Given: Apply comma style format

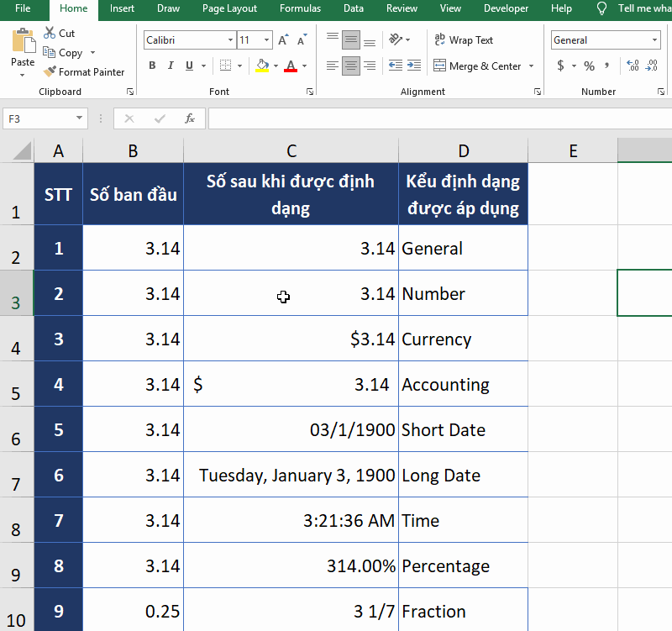Looking at the screenshot, I should click(x=606, y=66).
